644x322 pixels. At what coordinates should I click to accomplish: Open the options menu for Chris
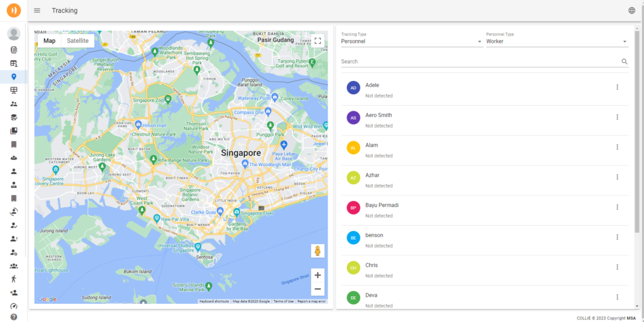point(617,267)
